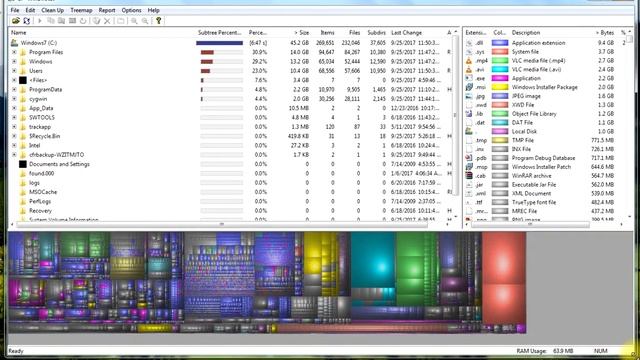Click the Help question mark icon
640x360 pixels.
(x=158, y=21)
